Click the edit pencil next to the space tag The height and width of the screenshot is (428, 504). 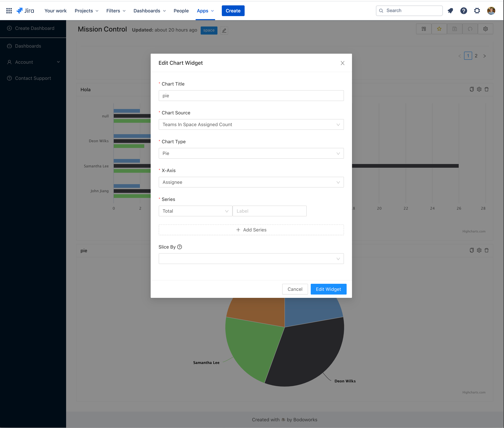click(224, 30)
